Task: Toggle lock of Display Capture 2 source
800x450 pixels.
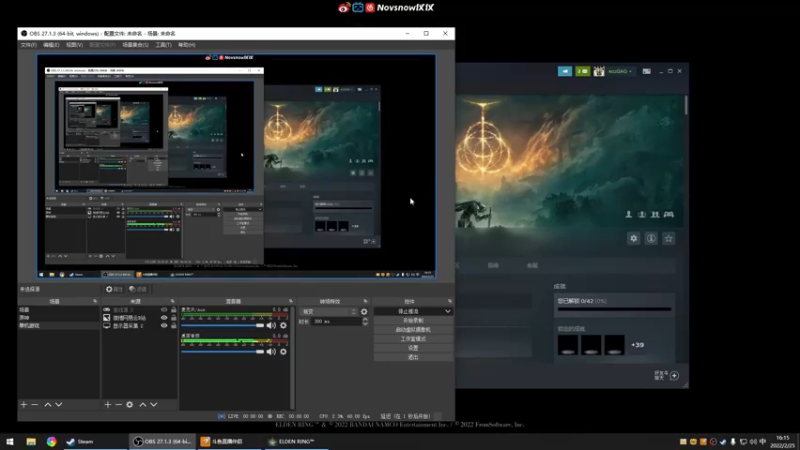Action: pyautogui.click(x=173, y=326)
